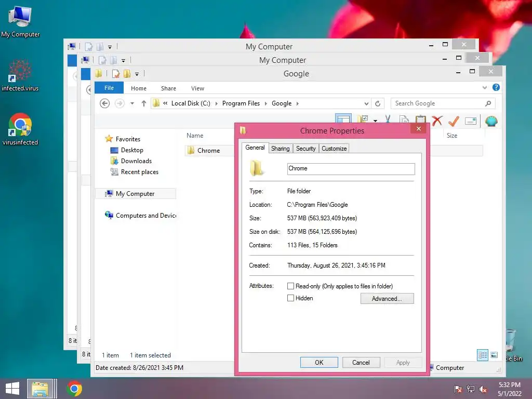Launch Chrome from the taskbar
Screen dimensions: 532x399
(x=74, y=389)
